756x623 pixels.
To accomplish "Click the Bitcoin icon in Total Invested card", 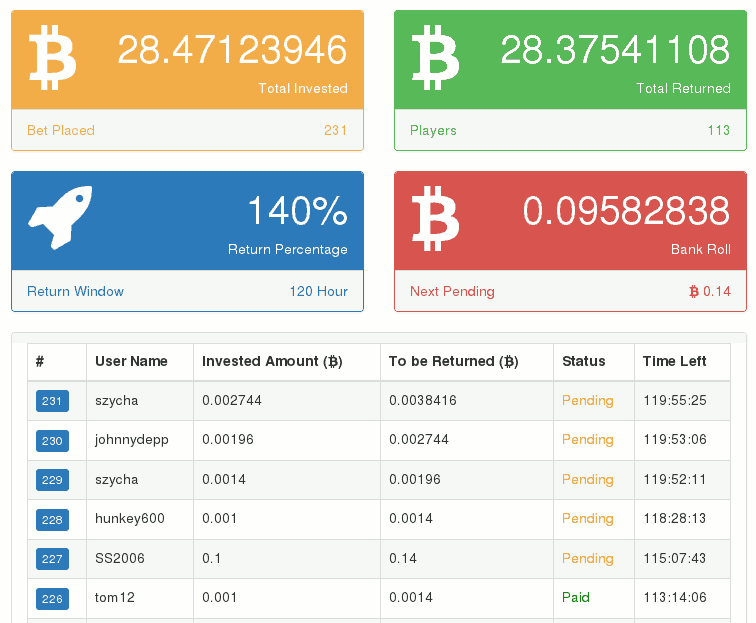I will [x=53, y=57].
